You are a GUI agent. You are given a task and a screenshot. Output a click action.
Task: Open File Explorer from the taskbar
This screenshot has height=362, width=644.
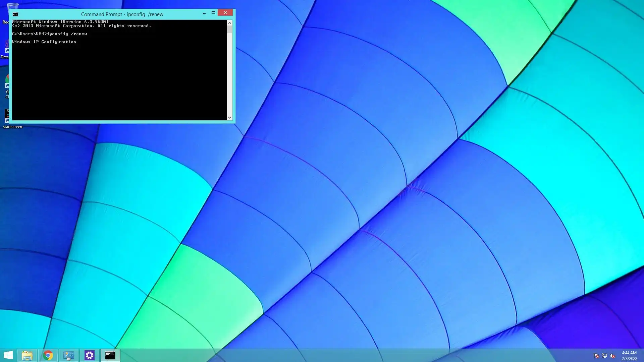(x=27, y=355)
